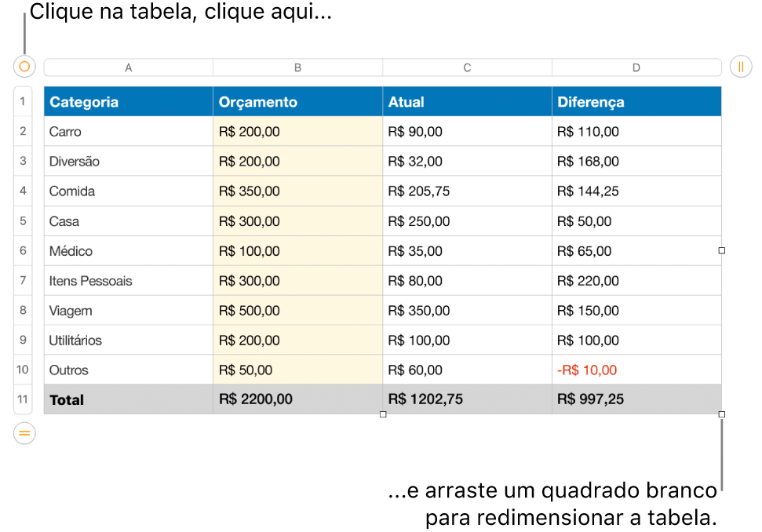Viewport: 762px width, 532px height.
Task: Select the Total row label cell
Action: tap(128, 399)
